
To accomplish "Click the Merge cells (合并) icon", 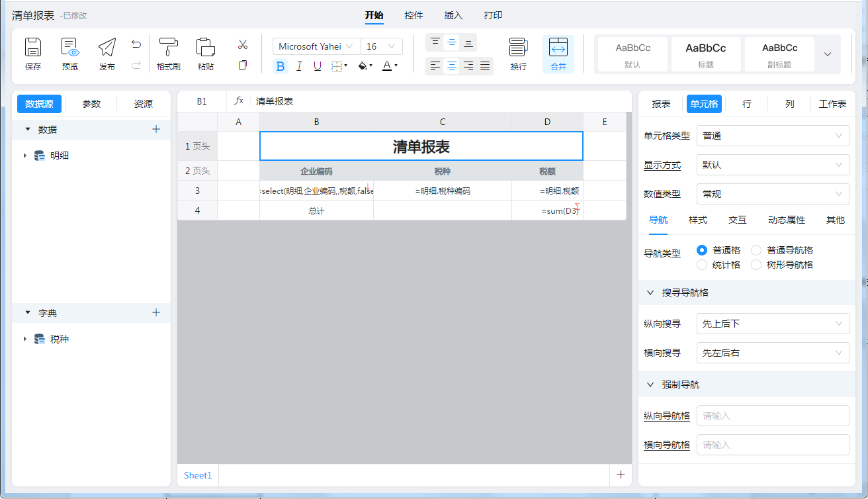I will (x=558, y=48).
